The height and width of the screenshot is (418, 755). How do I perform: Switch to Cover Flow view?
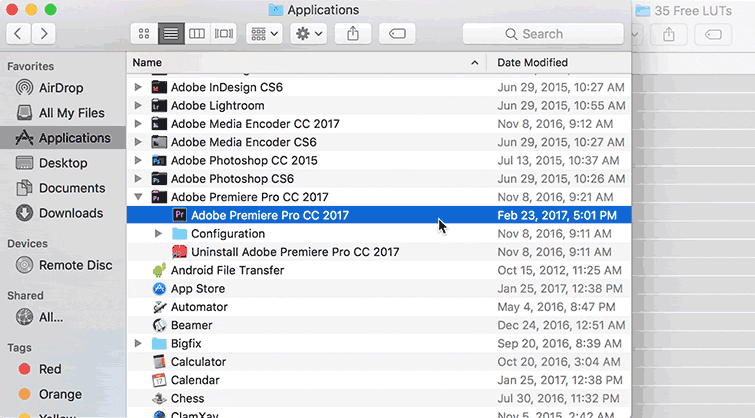(x=224, y=34)
